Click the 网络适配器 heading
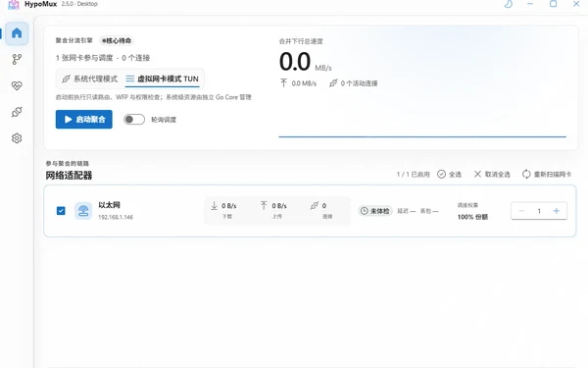Image resolution: width=588 pixels, height=368 pixels. [69, 176]
